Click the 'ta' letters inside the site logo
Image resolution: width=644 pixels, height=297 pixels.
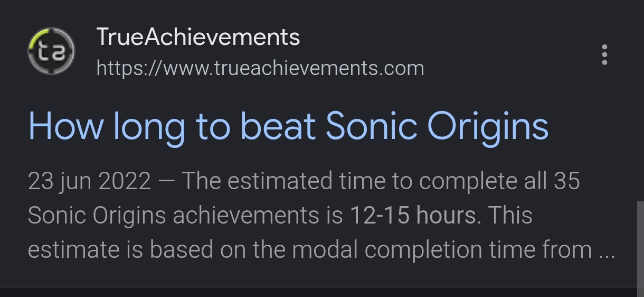click(51, 52)
